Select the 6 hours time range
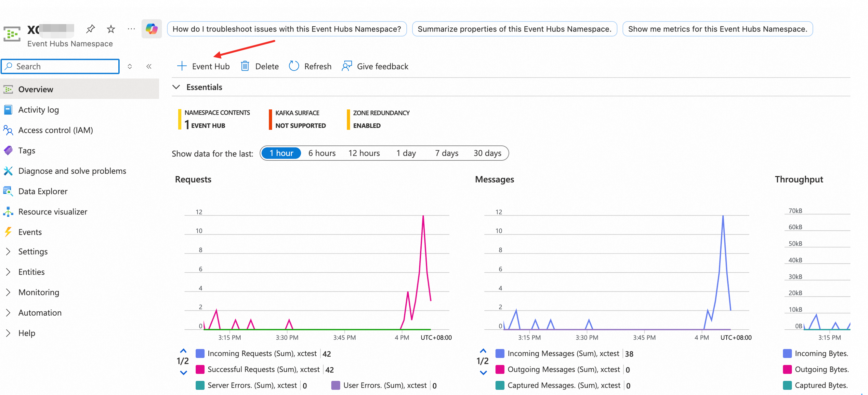Viewport: 868px width, 395px height. point(322,153)
